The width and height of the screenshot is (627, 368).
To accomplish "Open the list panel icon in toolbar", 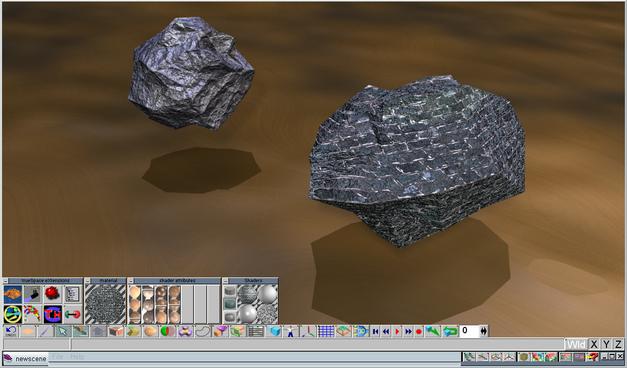I will [x=256, y=331].
